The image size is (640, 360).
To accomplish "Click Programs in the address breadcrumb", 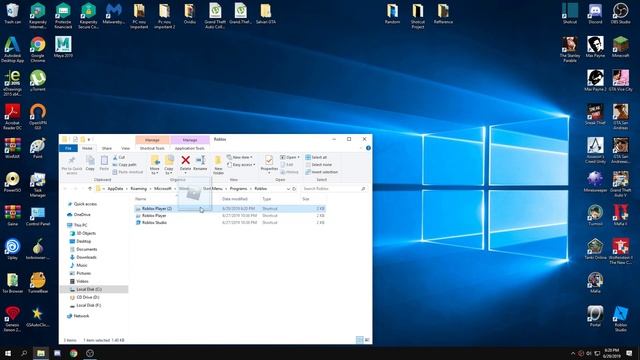I will coord(238,189).
